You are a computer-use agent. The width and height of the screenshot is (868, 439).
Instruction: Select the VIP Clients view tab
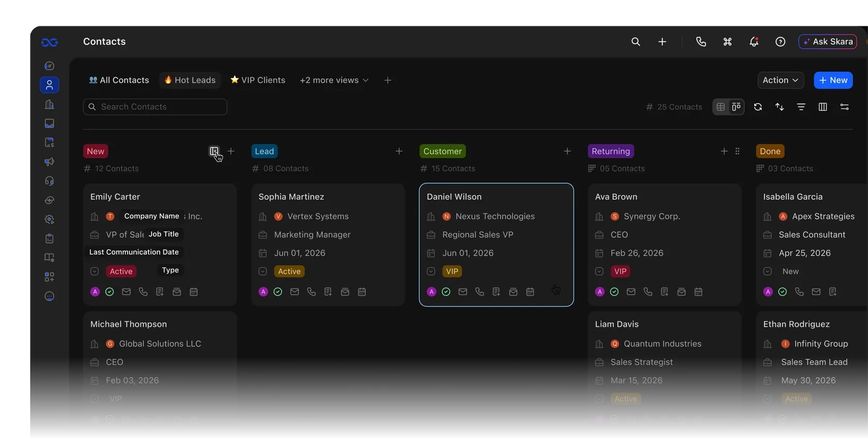pos(258,80)
